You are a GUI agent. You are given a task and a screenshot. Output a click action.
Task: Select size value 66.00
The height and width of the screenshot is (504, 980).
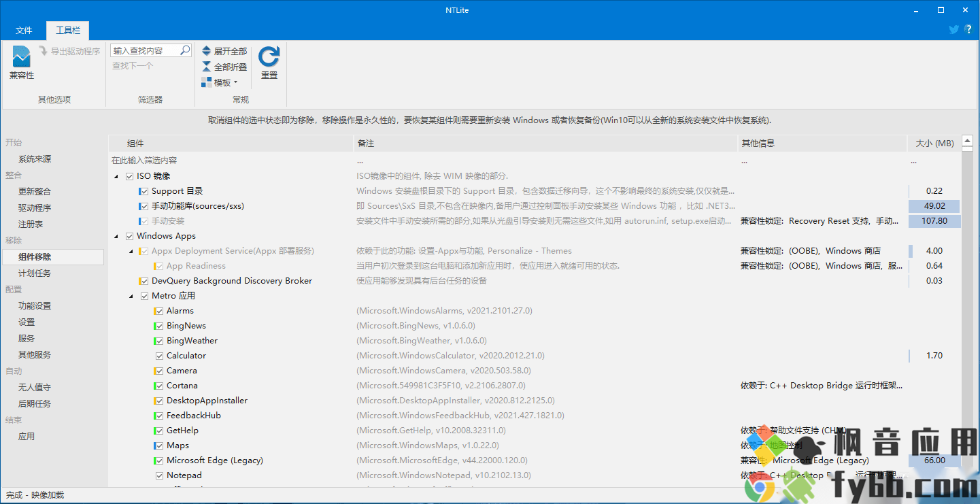pos(934,460)
